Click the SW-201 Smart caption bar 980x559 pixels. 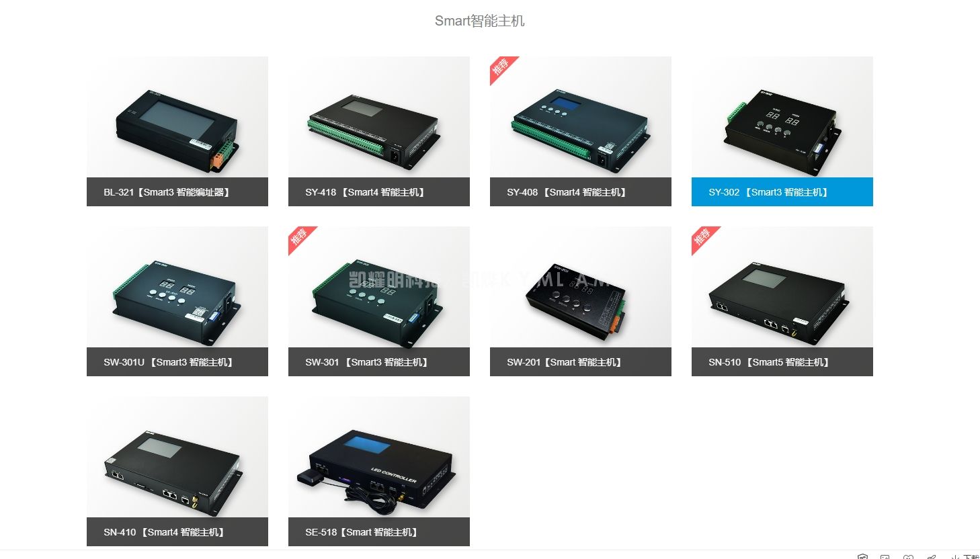581,361
